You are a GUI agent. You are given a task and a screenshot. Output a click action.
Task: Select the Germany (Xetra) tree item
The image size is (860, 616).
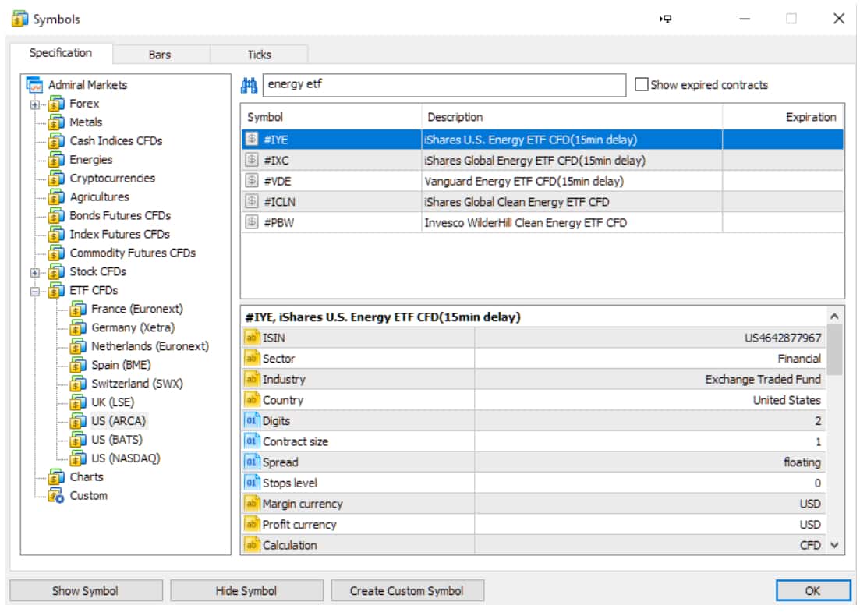pos(133,328)
